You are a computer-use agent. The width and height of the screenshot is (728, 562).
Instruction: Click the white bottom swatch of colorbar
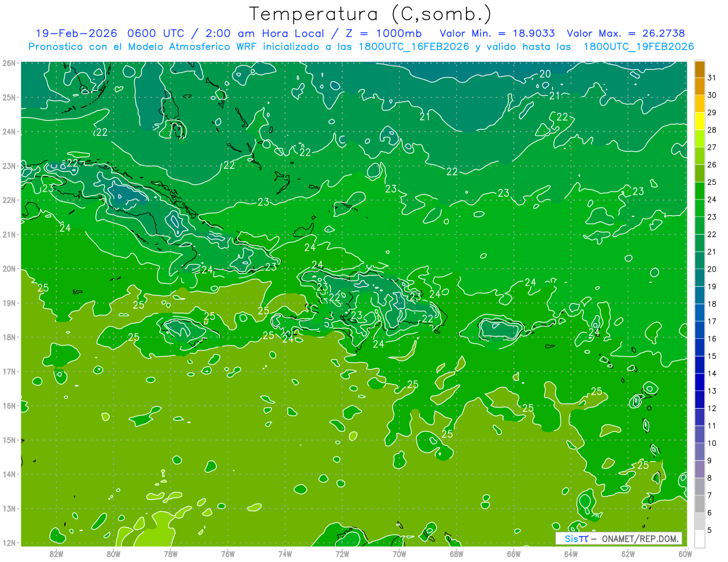(x=699, y=538)
